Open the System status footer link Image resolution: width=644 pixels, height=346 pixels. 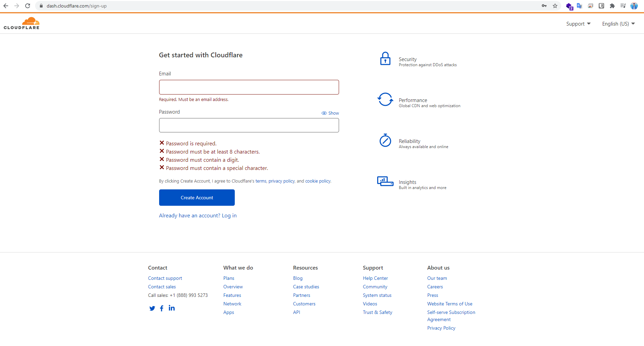point(377,295)
